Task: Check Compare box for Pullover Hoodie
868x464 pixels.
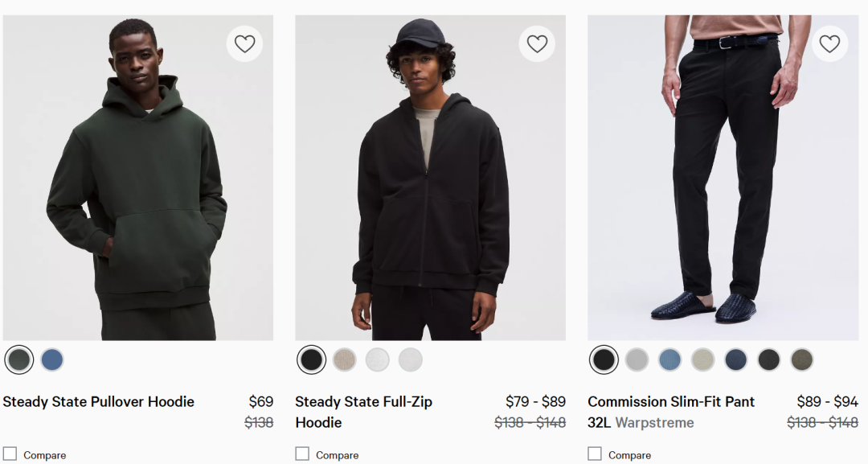Action: coord(10,454)
